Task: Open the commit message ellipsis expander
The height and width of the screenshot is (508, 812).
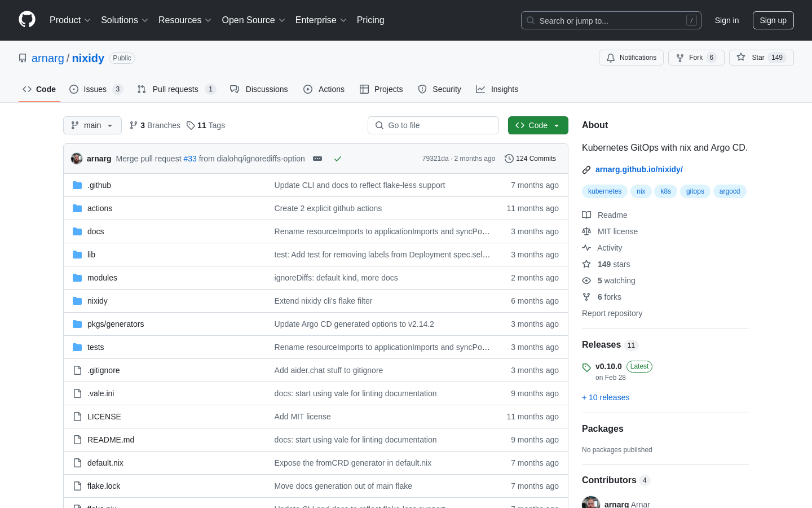Action: pyautogui.click(x=317, y=159)
